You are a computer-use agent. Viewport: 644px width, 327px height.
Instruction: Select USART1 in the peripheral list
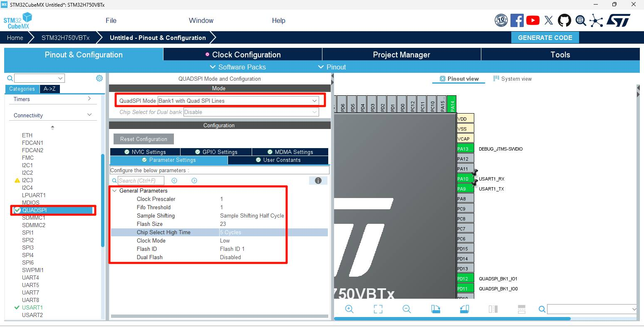(32, 307)
